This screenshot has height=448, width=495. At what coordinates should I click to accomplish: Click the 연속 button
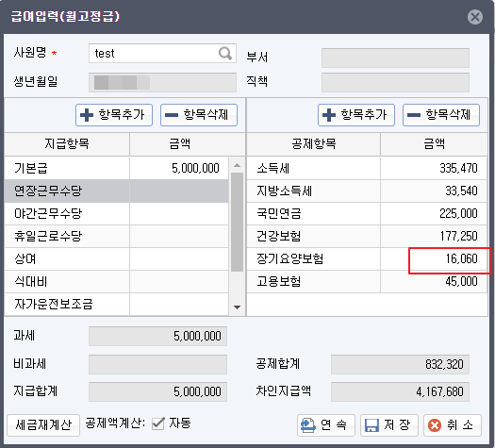(x=326, y=425)
